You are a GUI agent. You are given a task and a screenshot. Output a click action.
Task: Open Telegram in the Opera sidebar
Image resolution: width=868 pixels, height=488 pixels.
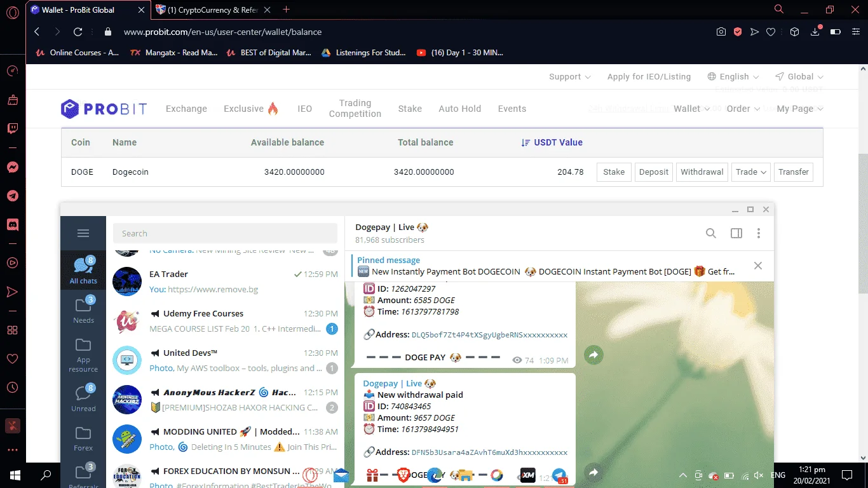12,196
